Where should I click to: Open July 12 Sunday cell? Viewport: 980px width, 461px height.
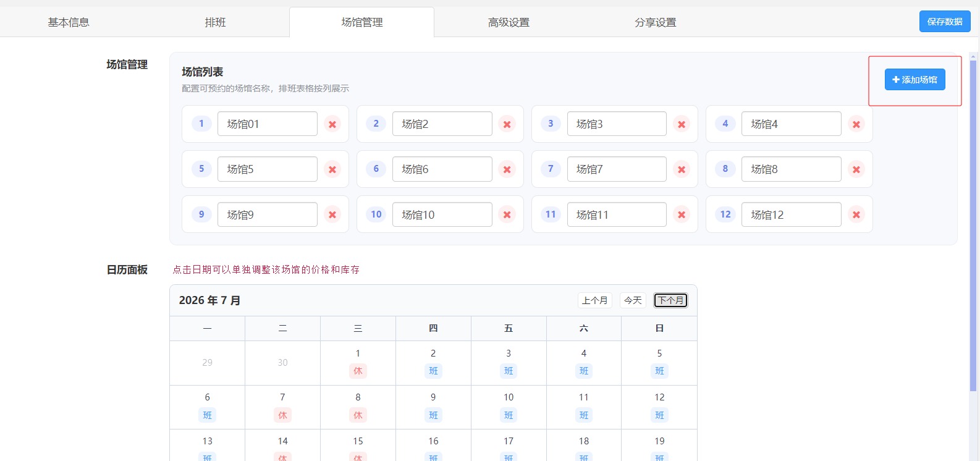pyautogui.click(x=659, y=407)
